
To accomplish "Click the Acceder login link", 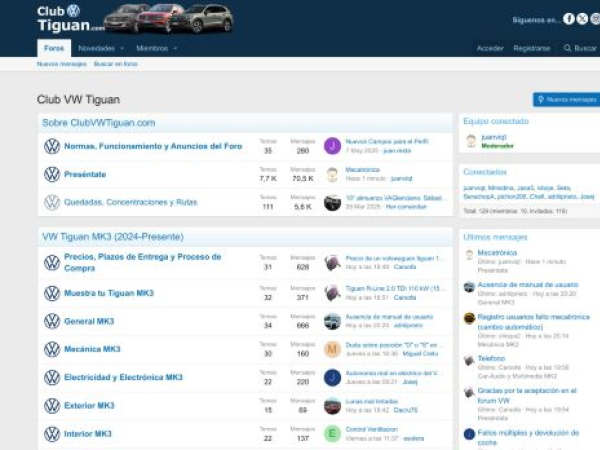I will click(x=490, y=48).
